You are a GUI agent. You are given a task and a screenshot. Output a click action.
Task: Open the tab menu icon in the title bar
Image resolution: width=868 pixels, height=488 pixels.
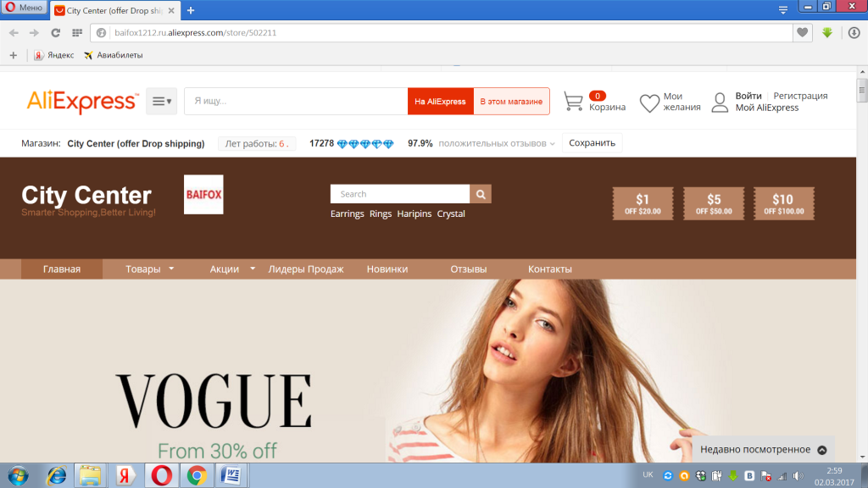point(782,10)
